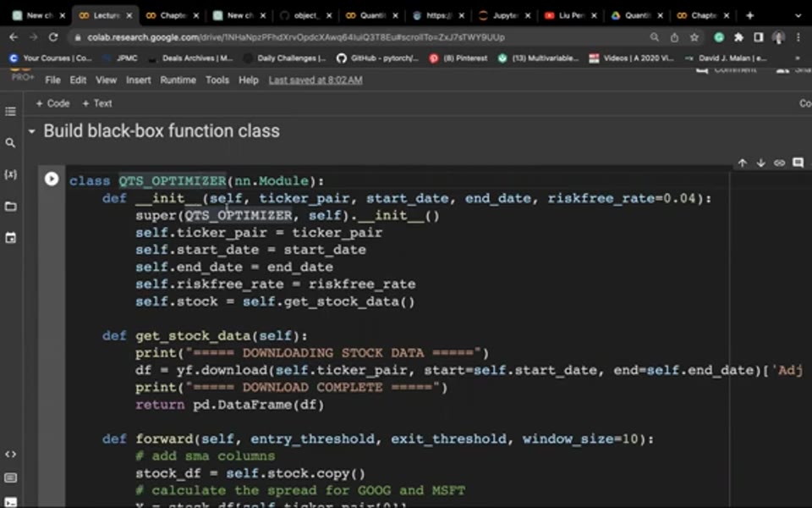This screenshot has height=508, width=812.
Task: Open the Multivariable bookmark
Action: 539,58
